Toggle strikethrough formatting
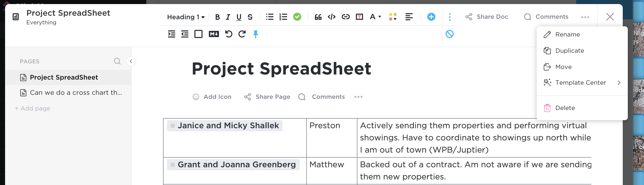The height and width of the screenshot is (185, 644). click(250, 17)
